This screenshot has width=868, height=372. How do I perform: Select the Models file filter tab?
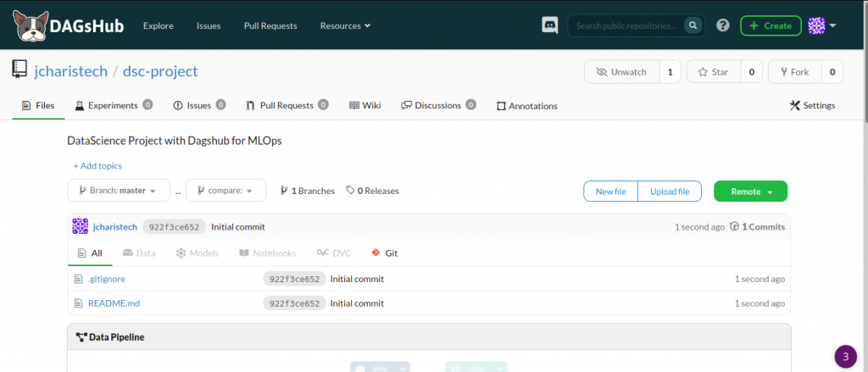tap(197, 253)
